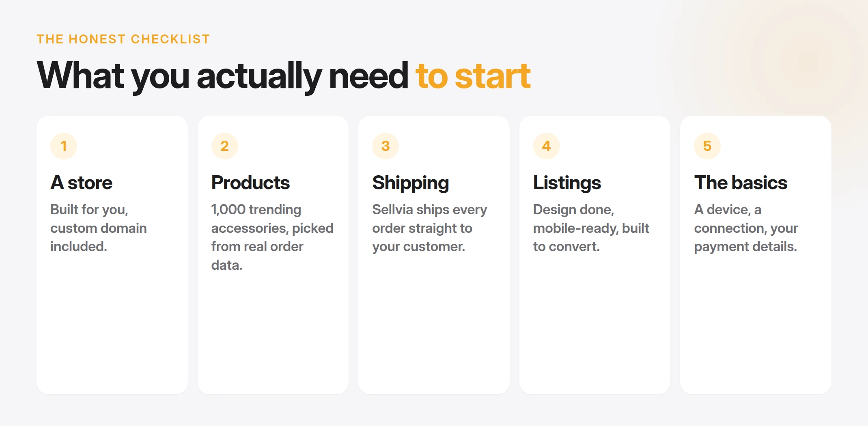Click the 'What you actually need' headline
Screen dimensions: 868x426
click(222, 76)
